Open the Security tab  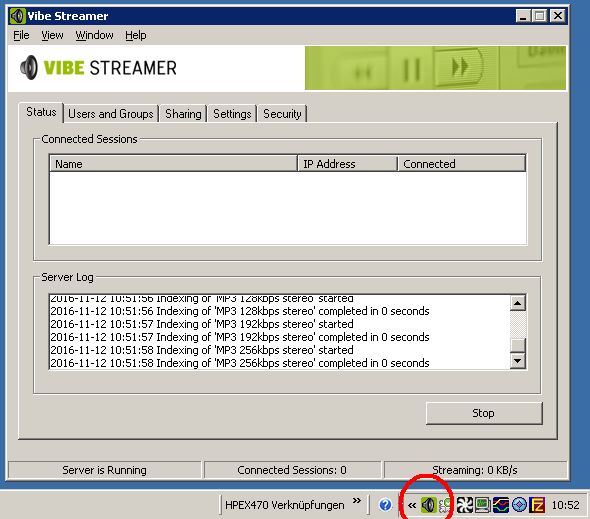coord(282,114)
